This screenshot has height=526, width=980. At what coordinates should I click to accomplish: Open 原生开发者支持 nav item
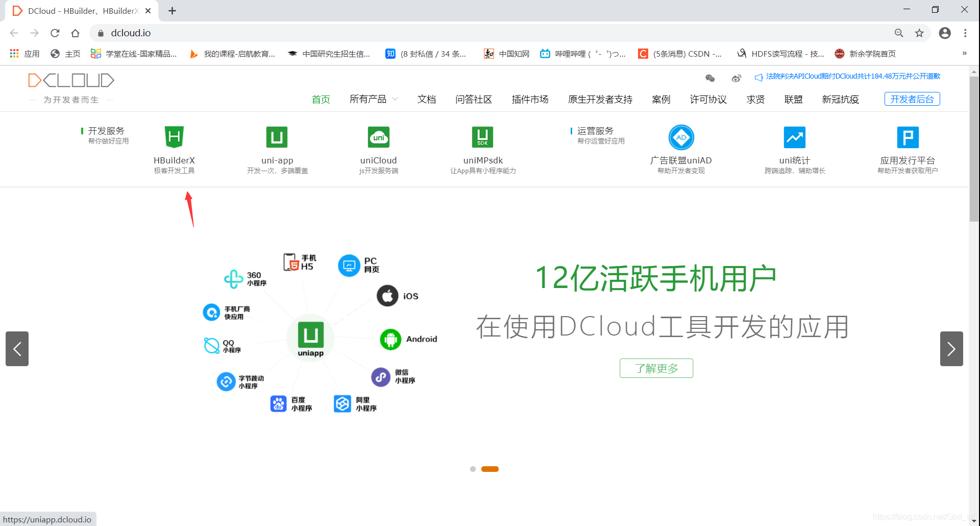[600, 99]
